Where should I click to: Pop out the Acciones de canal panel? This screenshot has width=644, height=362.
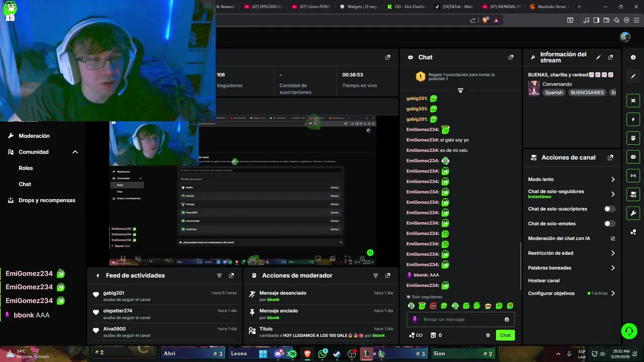coord(610,157)
